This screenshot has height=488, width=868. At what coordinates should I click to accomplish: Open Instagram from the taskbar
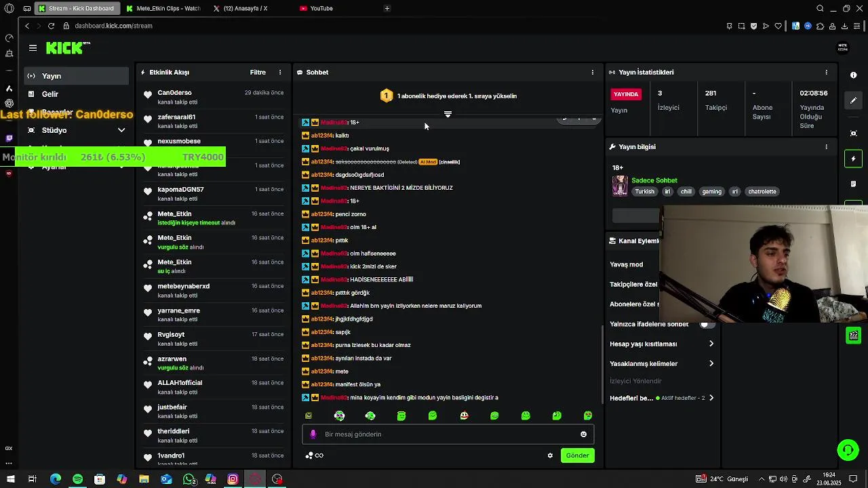[x=233, y=479]
